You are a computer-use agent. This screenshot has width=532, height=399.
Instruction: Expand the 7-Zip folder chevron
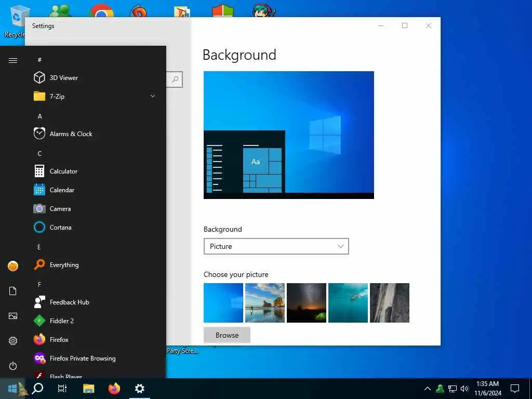[x=153, y=96]
